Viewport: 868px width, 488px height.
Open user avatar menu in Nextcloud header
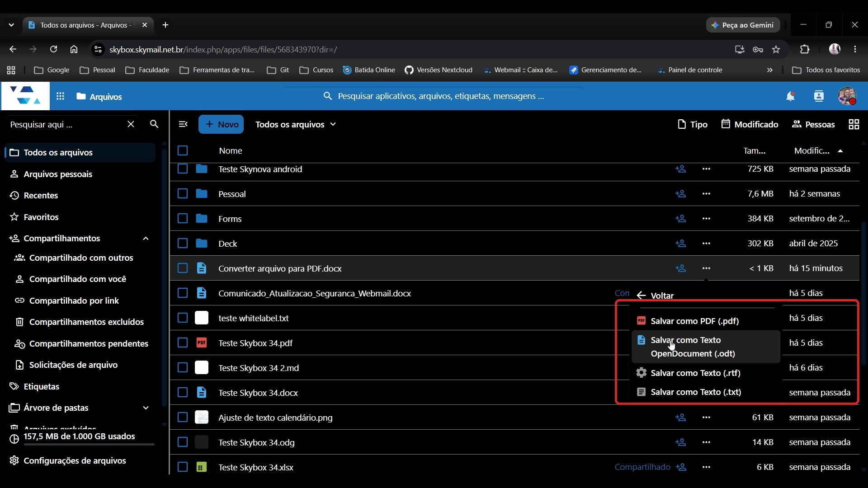[847, 96]
